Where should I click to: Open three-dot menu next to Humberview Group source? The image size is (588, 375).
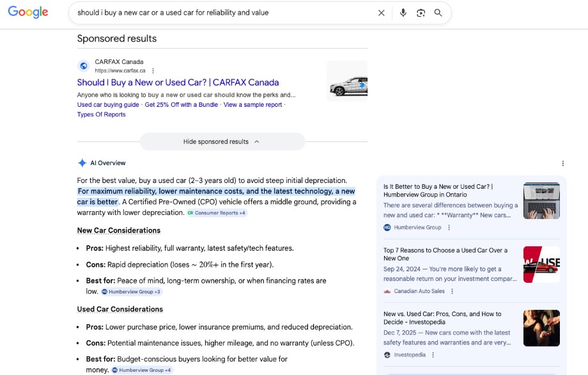[449, 227]
